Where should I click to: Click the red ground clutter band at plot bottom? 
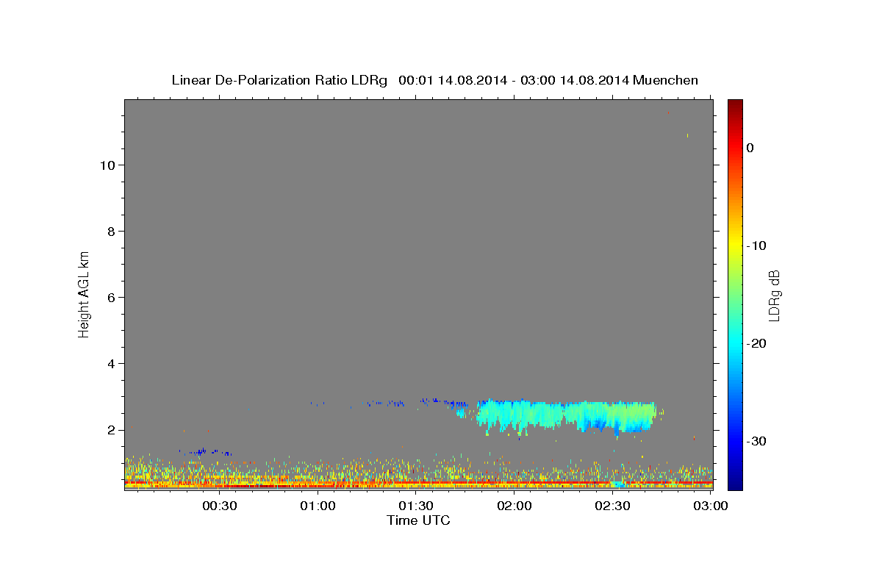pyautogui.click(x=418, y=484)
